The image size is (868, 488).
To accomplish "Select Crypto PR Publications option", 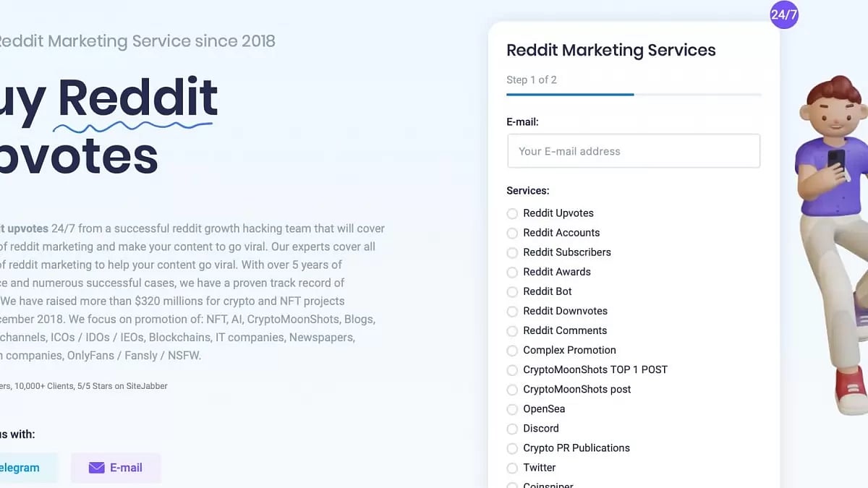I will coord(512,448).
